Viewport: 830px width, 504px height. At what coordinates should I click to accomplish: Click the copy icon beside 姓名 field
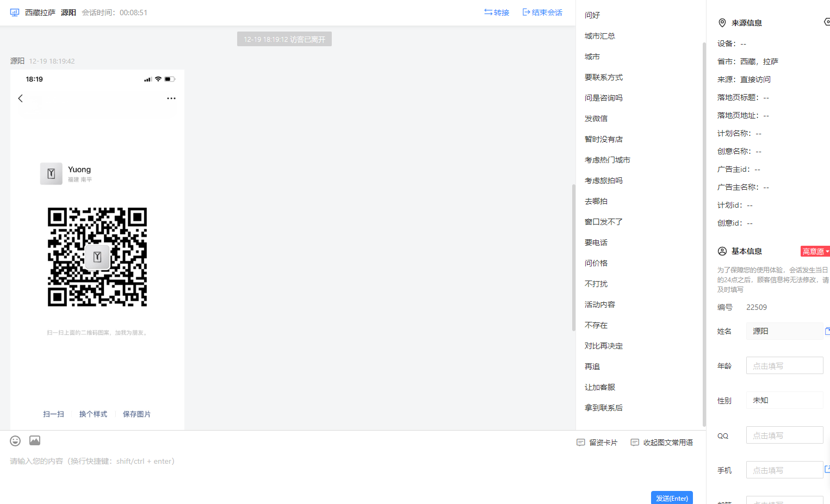tap(827, 331)
